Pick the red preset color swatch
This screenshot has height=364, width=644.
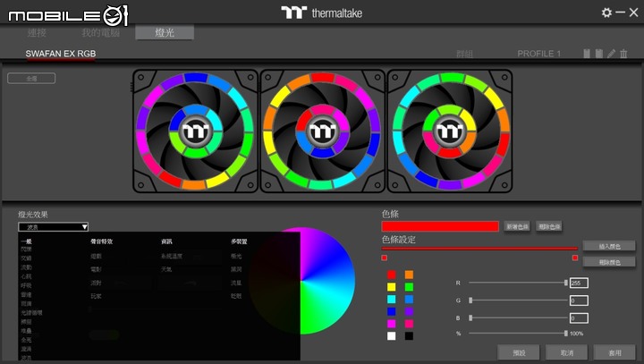point(392,275)
